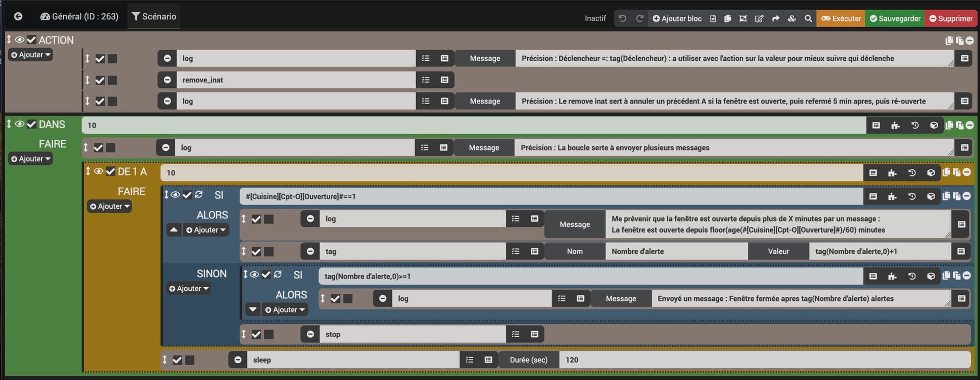Click the undo arrow in the top toolbar
980x380 pixels.
[622, 18]
